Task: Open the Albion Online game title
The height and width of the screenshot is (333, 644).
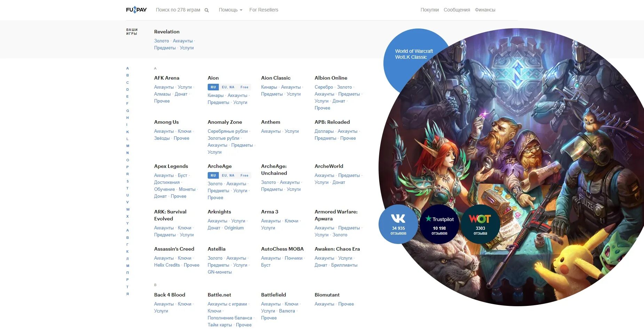Action: coord(331,78)
